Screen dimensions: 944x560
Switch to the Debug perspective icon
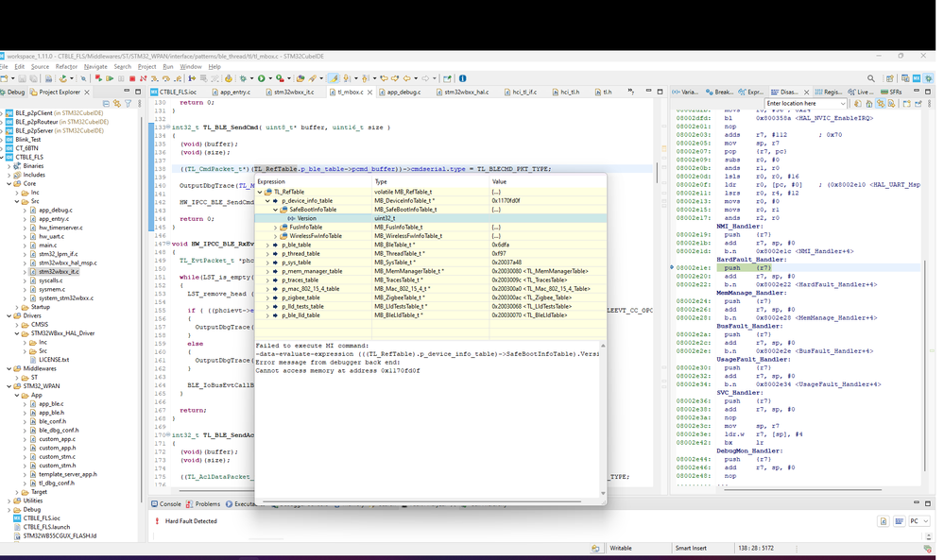928,78
